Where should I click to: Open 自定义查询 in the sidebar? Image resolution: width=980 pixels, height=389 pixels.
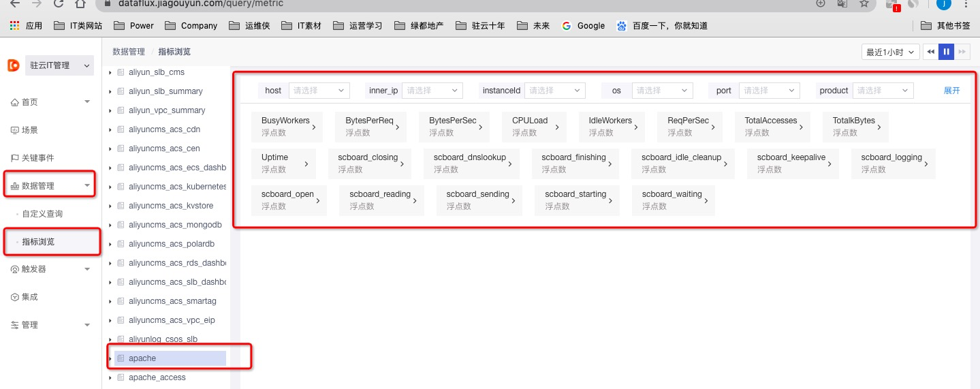[42, 214]
